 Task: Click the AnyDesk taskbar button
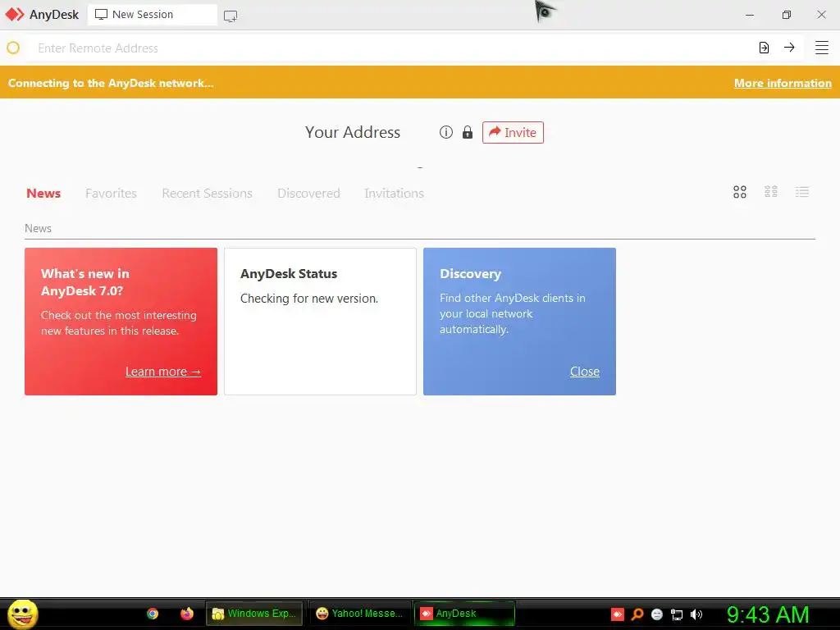(x=464, y=614)
